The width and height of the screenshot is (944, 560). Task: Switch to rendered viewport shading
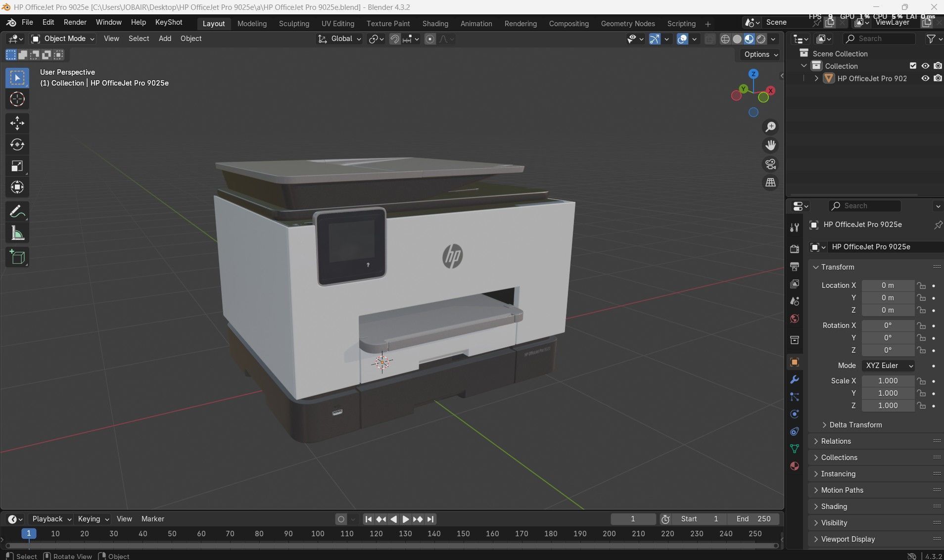[x=761, y=39]
